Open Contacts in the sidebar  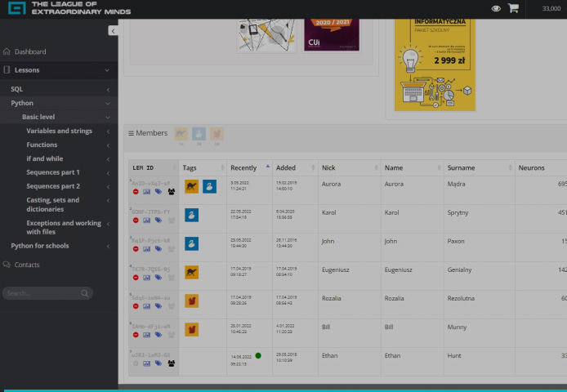[x=26, y=265]
